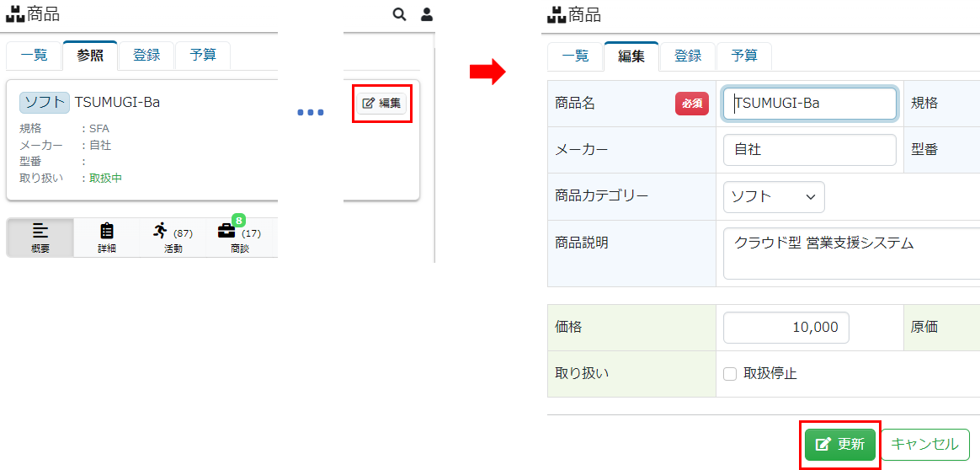
Task: Open search with the magnifier icon
Action: pos(399,14)
